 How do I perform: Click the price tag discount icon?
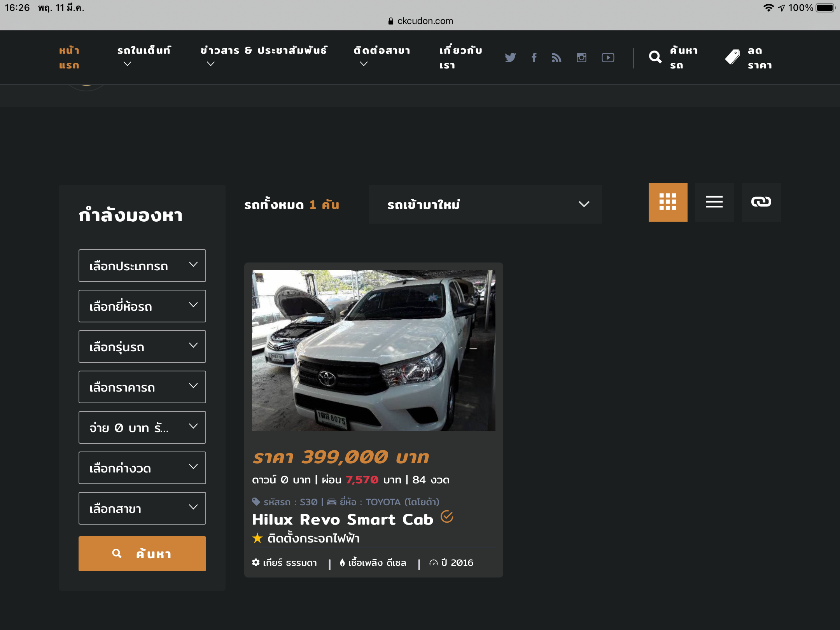[732, 58]
